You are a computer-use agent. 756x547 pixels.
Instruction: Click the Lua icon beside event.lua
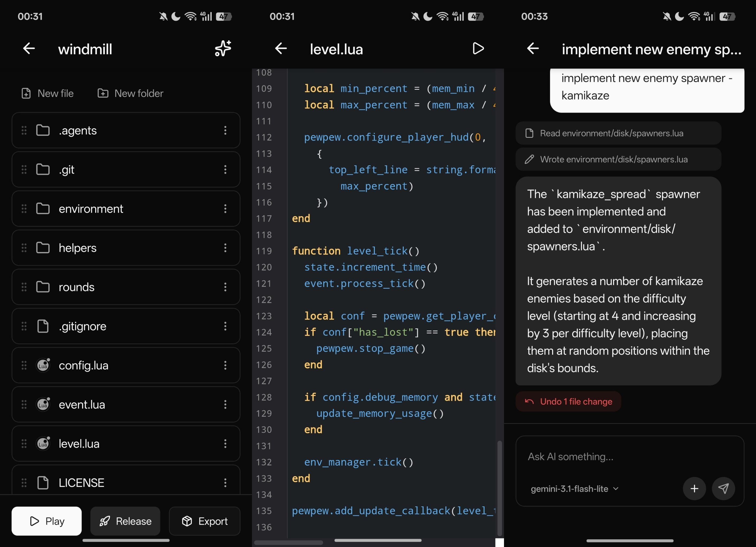(x=43, y=404)
